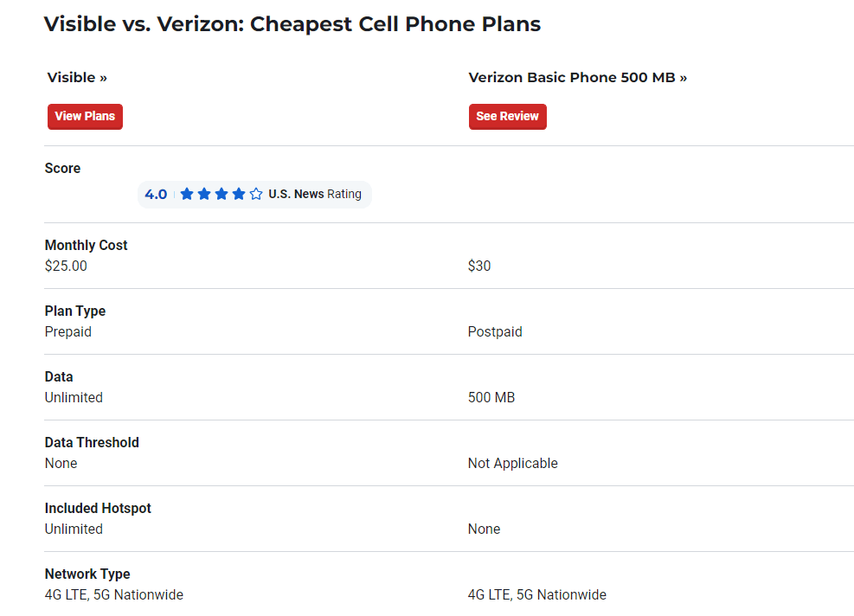Click the Network Type row label
The image size is (854, 616).
coord(87,574)
